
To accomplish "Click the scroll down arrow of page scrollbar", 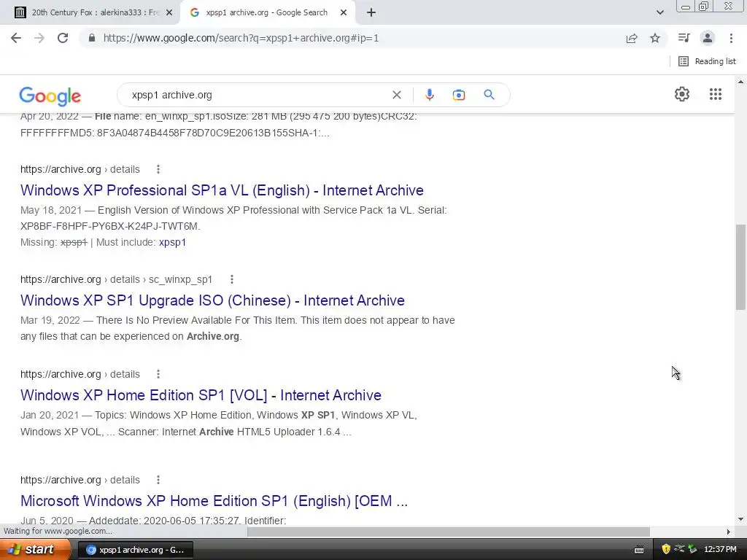I will (x=740, y=519).
